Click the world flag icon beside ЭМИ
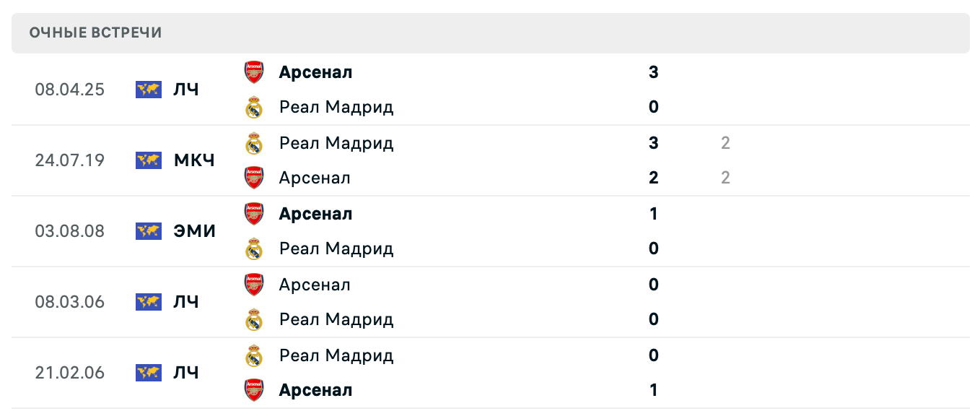This screenshot has width=980, height=419. (x=149, y=231)
